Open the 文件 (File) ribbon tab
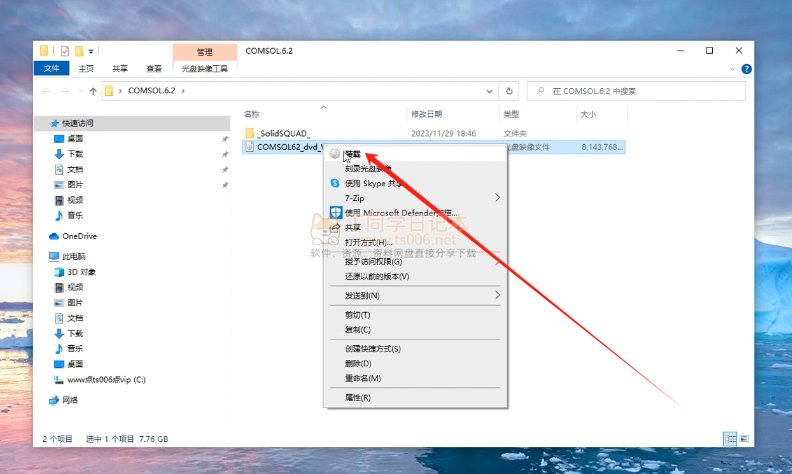The height and width of the screenshot is (474, 792). click(x=52, y=68)
